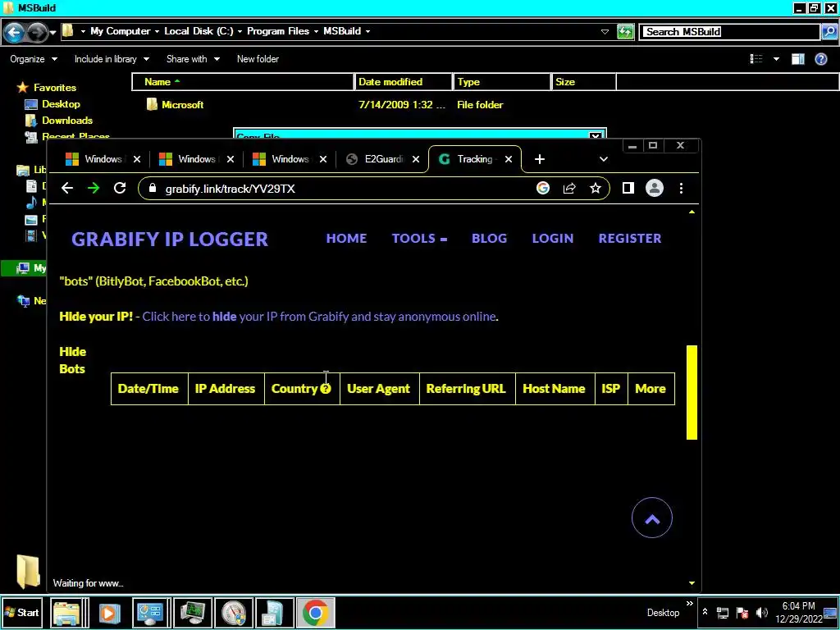Toggle Hide Bots option
Viewport: 840px width, 630px height.
click(x=72, y=360)
